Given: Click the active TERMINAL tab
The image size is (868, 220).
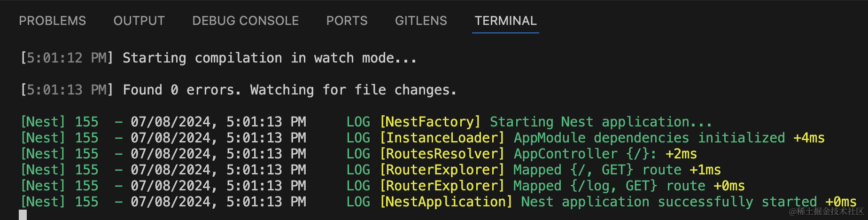Looking at the screenshot, I should tap(505, 21).
